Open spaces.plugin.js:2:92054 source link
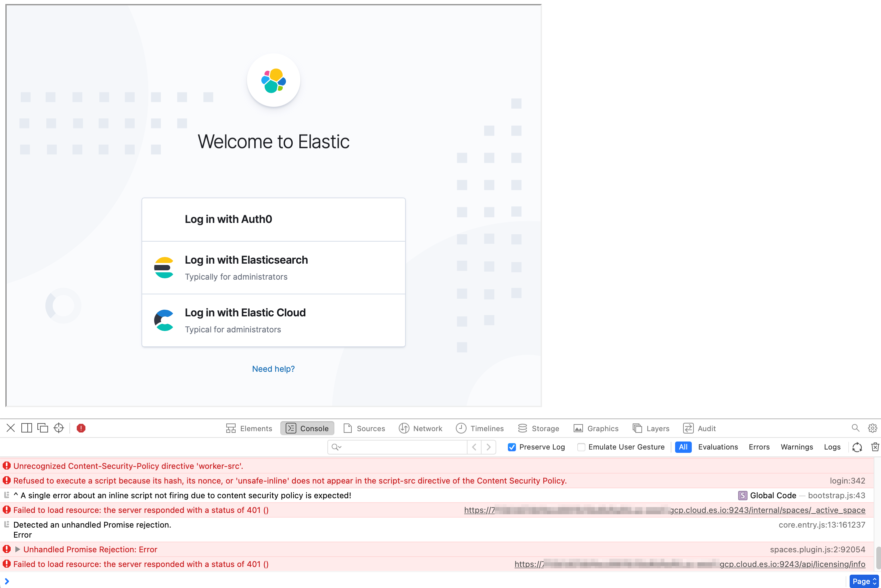881x588 pixels. pyautogui.click(x=818, y=549)
